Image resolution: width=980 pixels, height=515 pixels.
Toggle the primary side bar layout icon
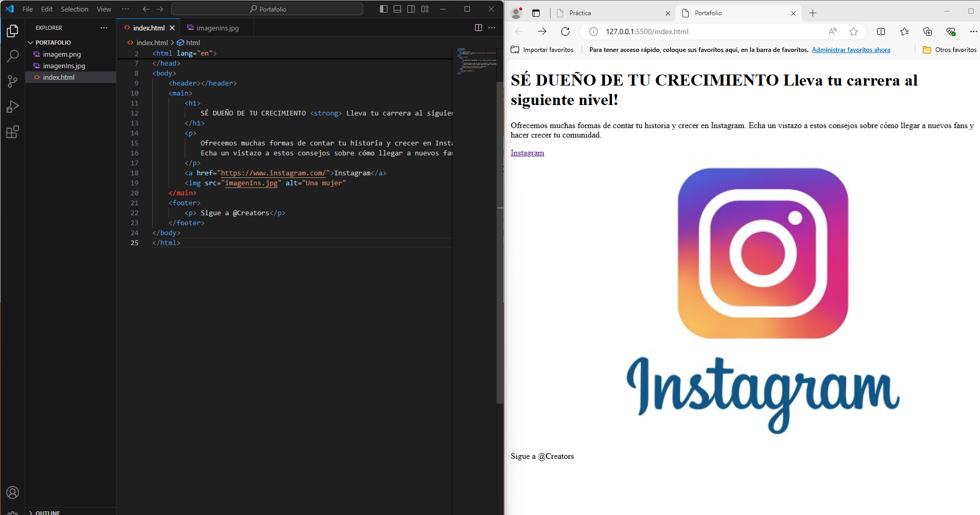(384, 9)
